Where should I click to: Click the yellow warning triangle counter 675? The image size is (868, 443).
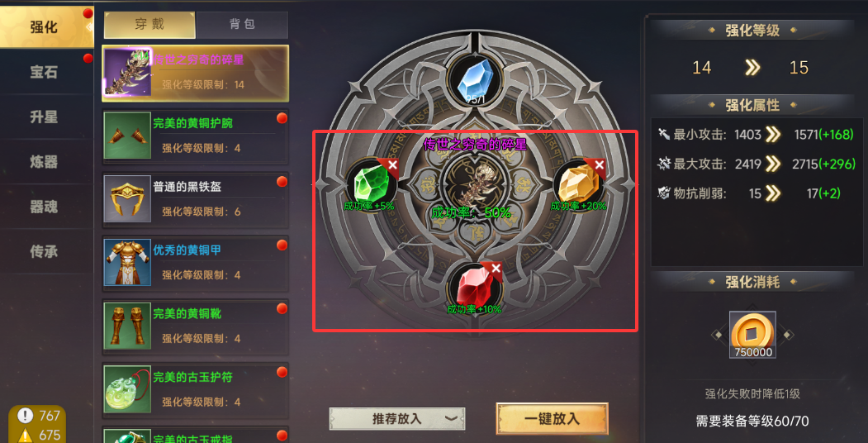38,435
